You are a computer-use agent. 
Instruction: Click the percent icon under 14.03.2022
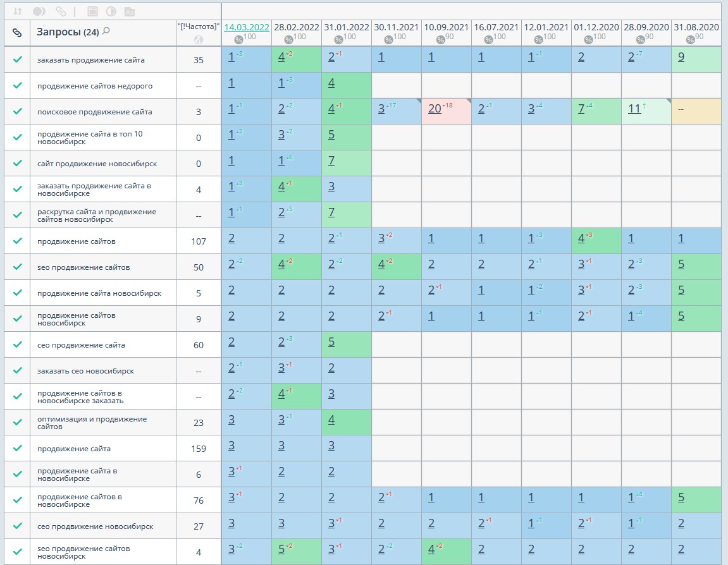pyautogui.click(x=238, y=39)
